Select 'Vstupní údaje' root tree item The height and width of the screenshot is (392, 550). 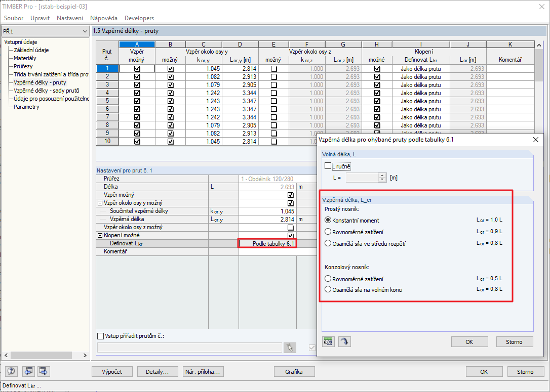[x=21, y=42]
